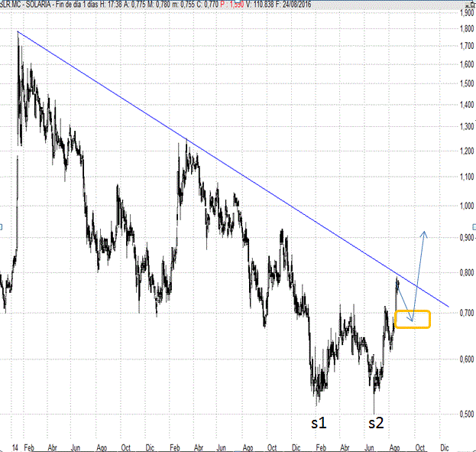Click the 1,200 price axis label
Viewport: 476px width, 452px height.
467,151
